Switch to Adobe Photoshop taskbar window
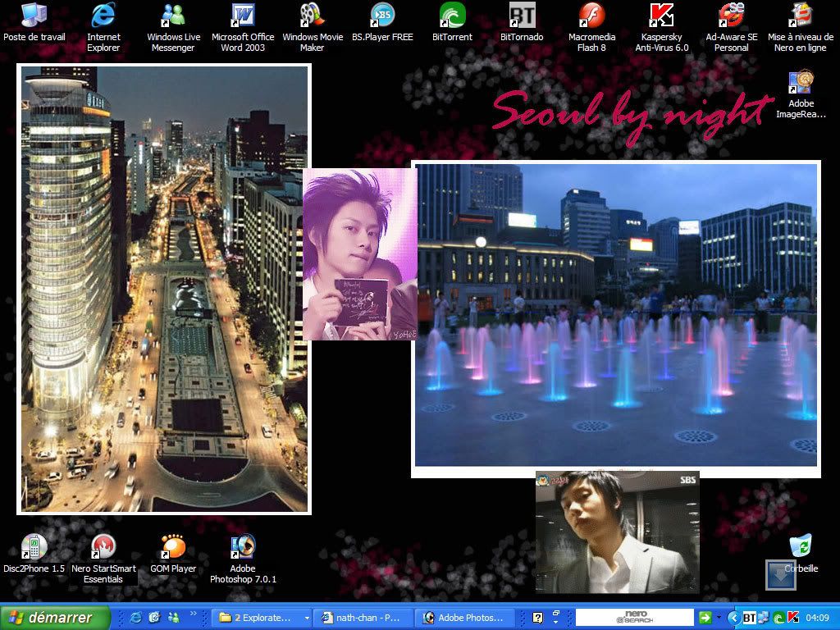 465,618
